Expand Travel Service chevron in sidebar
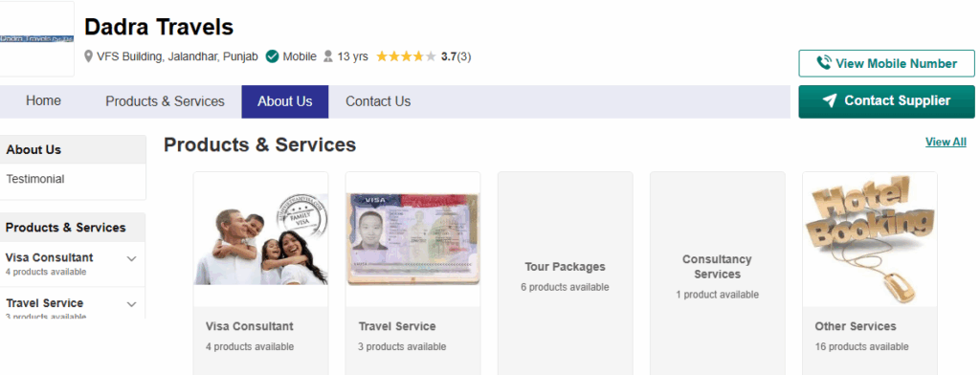 pos(131,304)
